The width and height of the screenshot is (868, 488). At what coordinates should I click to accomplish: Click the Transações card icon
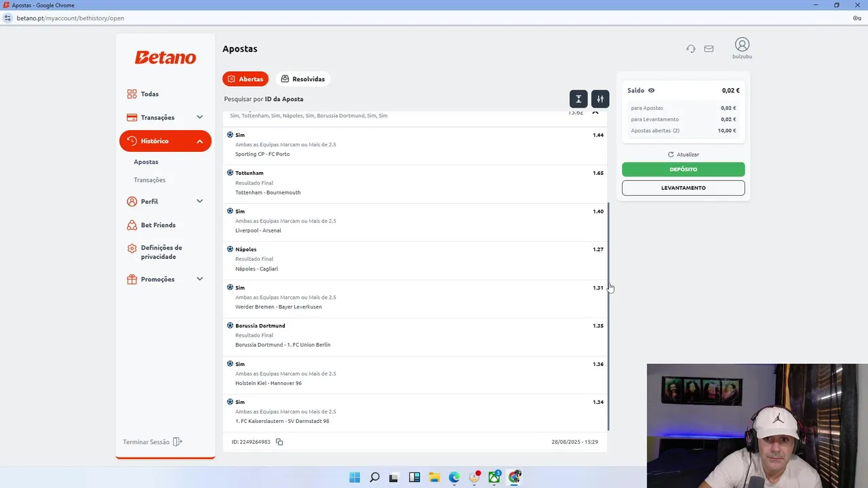tap(132, 117)
